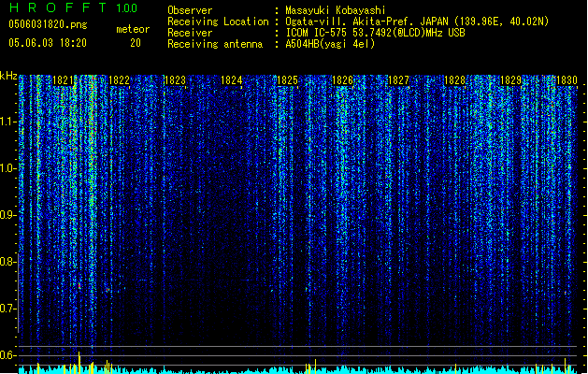Viewport: 588px width, 374px height.
Task: Click the 0.9 kHz axis tick label
Action: [x=7, y=215]
